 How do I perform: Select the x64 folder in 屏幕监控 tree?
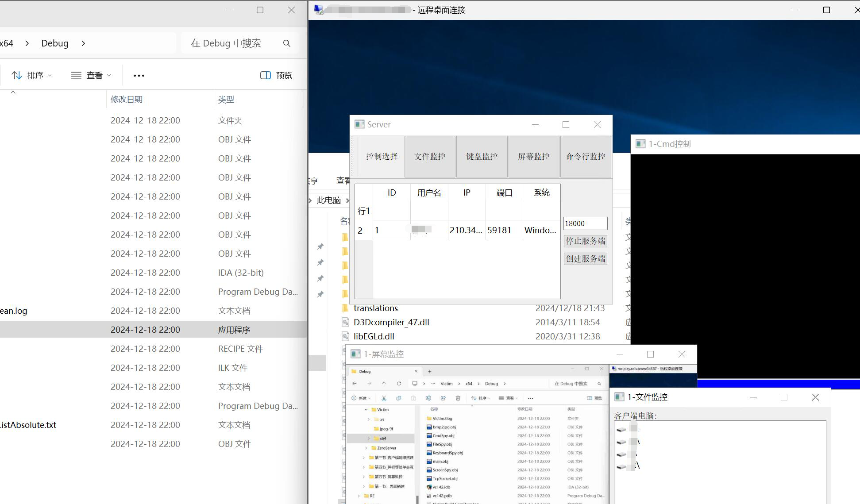pyautogui.click(x=381, y=439)
